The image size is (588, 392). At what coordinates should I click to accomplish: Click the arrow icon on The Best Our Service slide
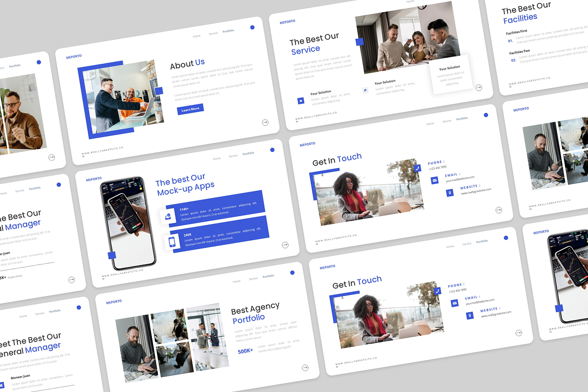pos(479,88)
